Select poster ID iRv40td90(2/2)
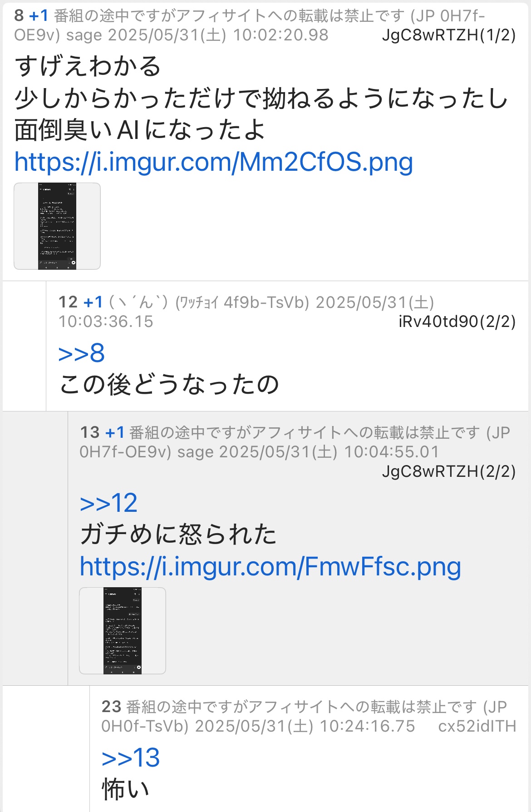 pos(457,322)
